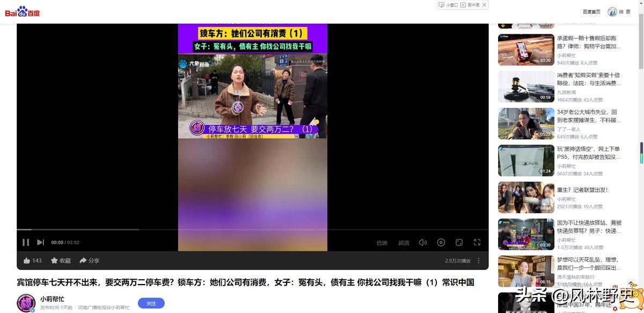Enter fullscreen mode icon
Screen dimensions: 644x313
[477, 242]
